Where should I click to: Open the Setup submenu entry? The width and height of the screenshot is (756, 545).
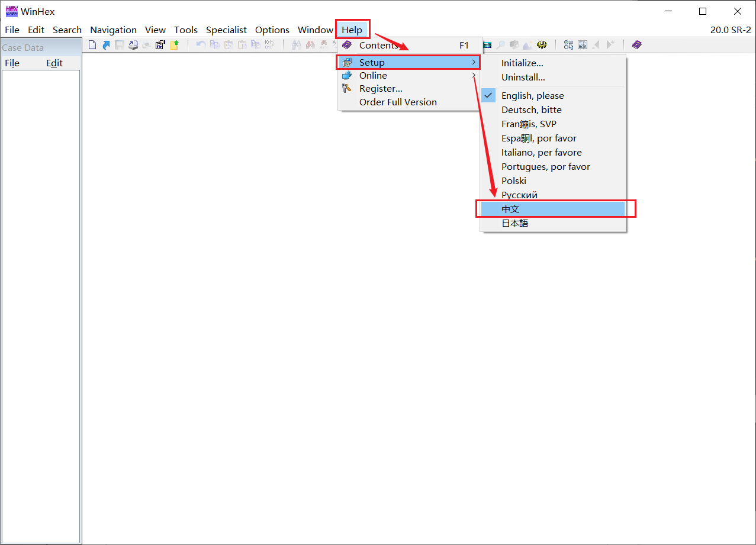(x=408, y=63)
